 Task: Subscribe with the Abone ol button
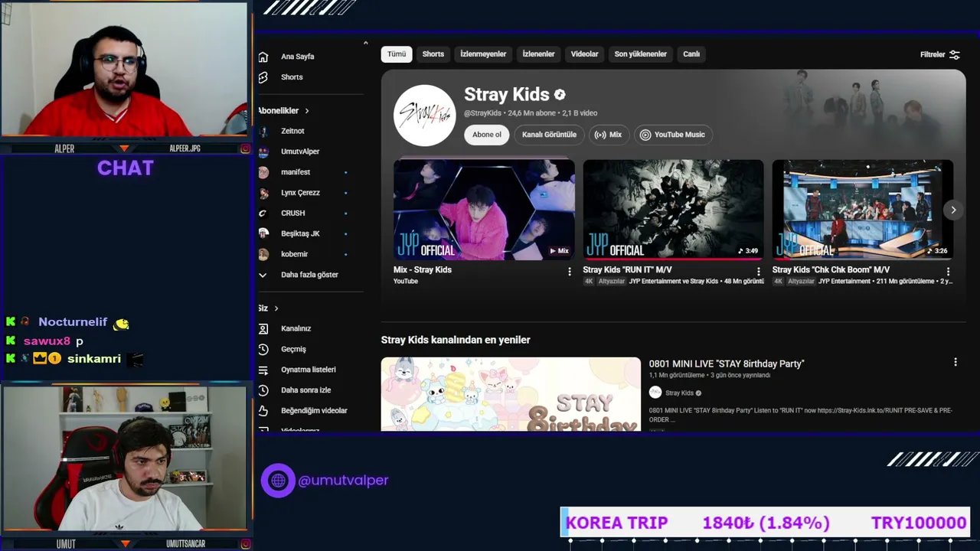487,135
